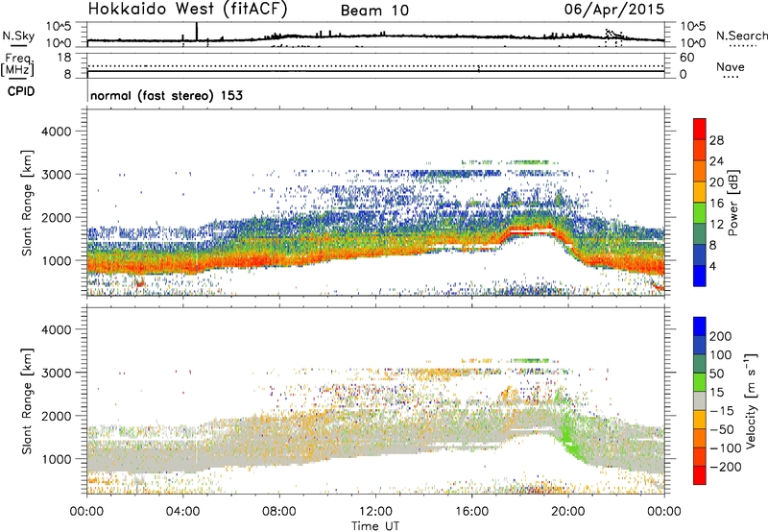
Task: Click the gray segment of velocity colorbar
Action: pos(700,400)
